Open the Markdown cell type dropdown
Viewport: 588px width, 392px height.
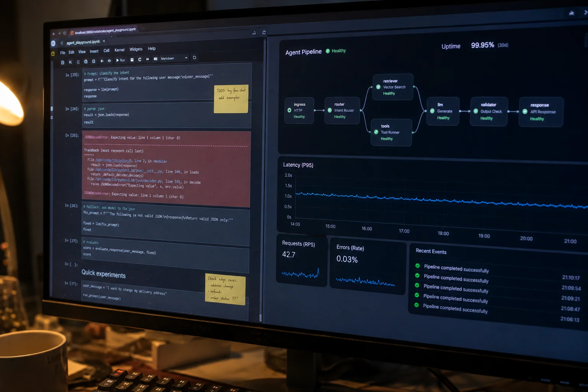(x=174, y=58)
